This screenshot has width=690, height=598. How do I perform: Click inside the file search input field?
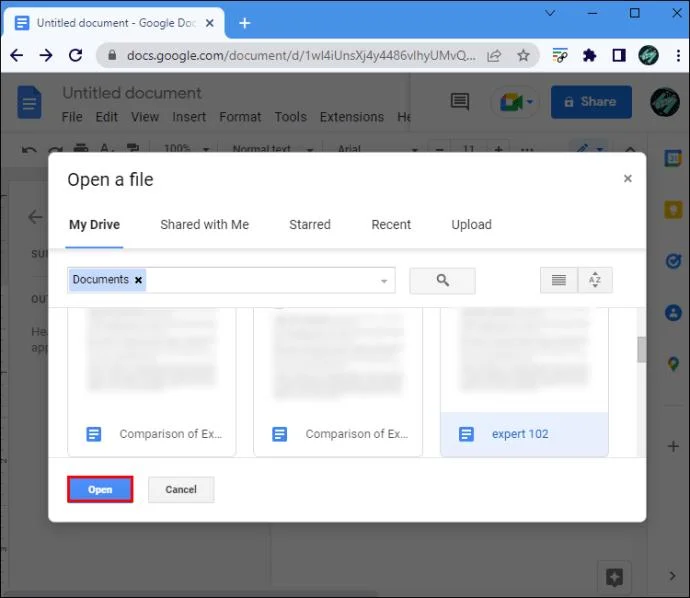click(262, 280)
